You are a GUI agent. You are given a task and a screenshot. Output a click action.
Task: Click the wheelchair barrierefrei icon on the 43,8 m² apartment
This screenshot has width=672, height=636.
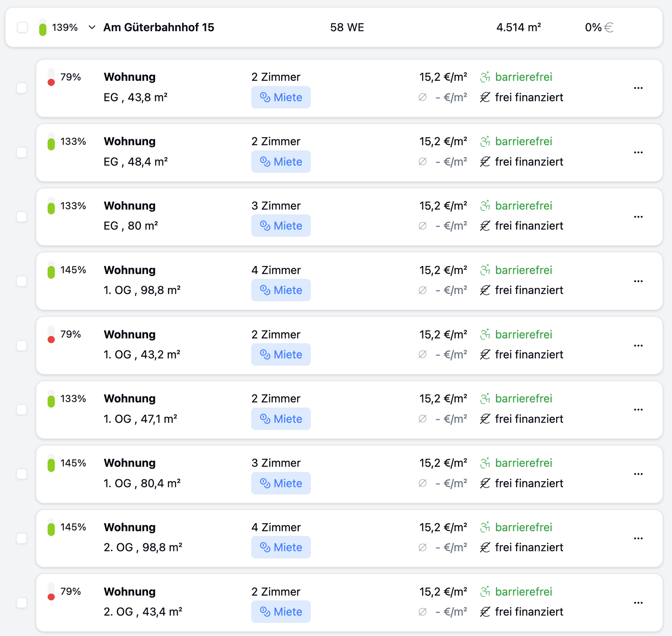(485, 77)
